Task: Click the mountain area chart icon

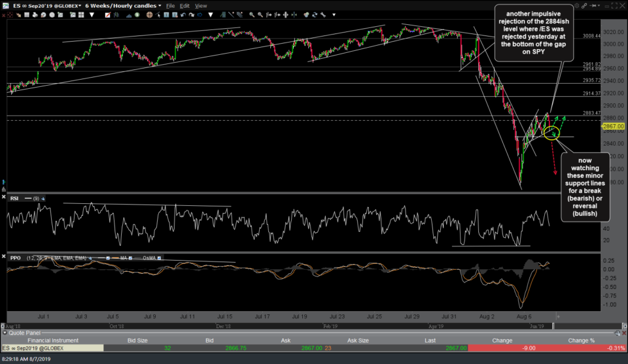Action: [x=129, y=15]
